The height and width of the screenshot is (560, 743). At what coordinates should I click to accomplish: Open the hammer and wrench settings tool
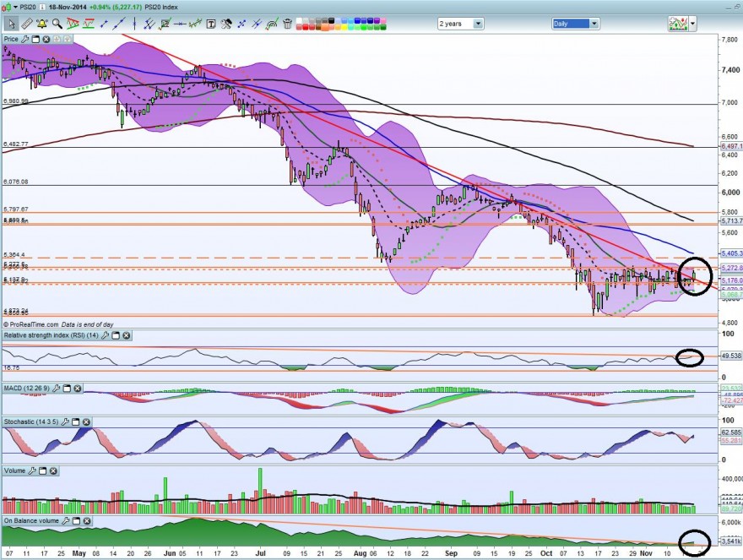[x=226, y=24]
